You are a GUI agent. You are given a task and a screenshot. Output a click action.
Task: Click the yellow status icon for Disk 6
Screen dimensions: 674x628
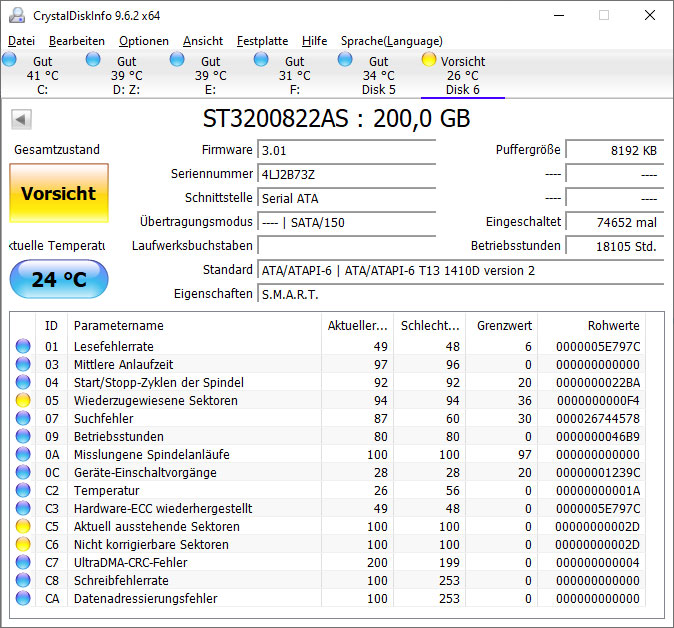[429, 61]
